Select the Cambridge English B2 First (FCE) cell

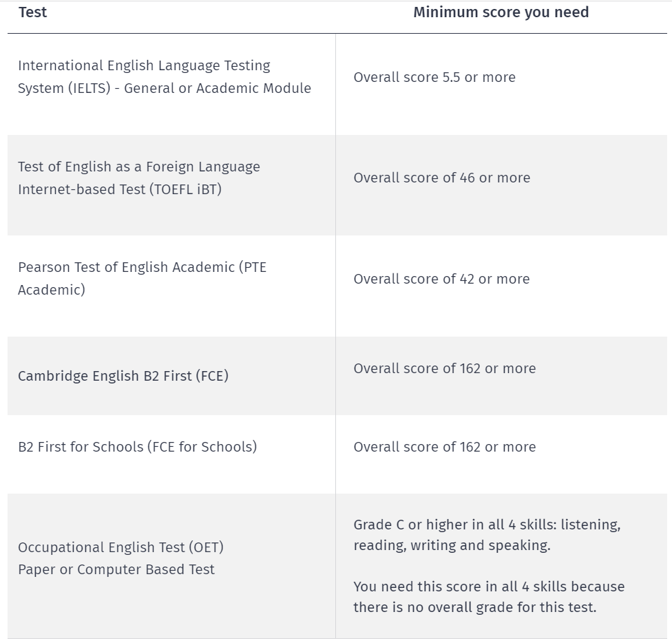(171, 376)
